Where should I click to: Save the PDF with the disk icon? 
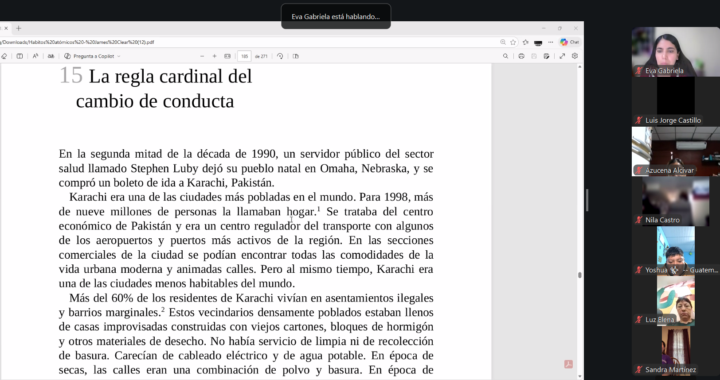(x=534, y=56)
